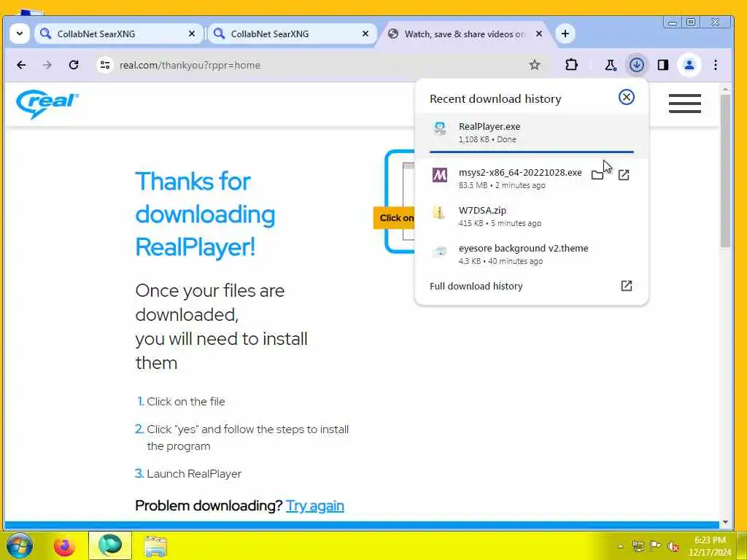Close the second CollabNet SearXNG tab
The image size is (747, 560).
tap(365, 34)
